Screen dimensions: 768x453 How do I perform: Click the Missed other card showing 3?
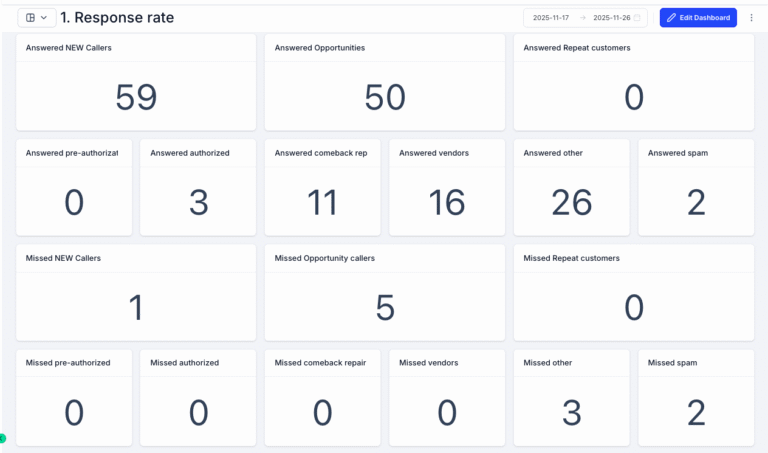(571, 398)
